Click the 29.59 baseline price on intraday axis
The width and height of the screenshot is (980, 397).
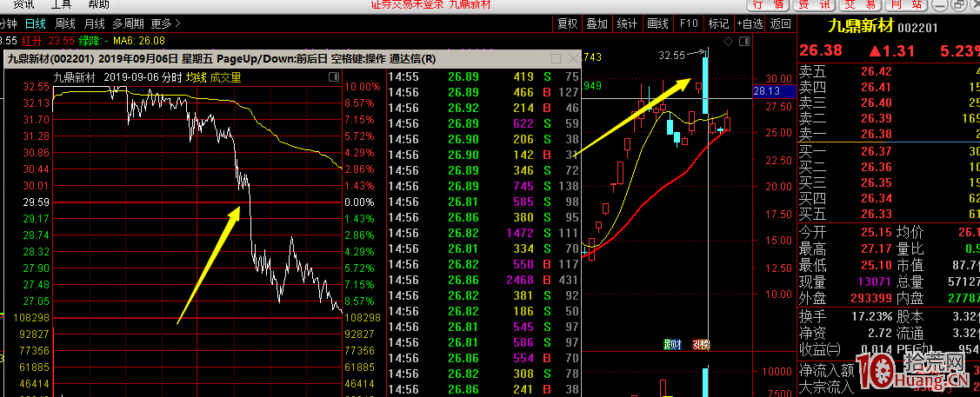[x=36, y=202]
